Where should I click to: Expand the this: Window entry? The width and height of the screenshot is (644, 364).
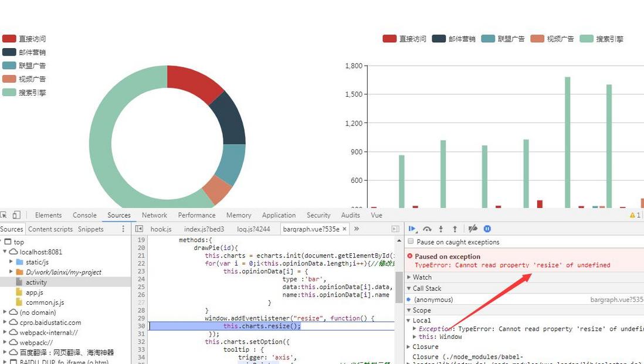click(x=415, y=336)
